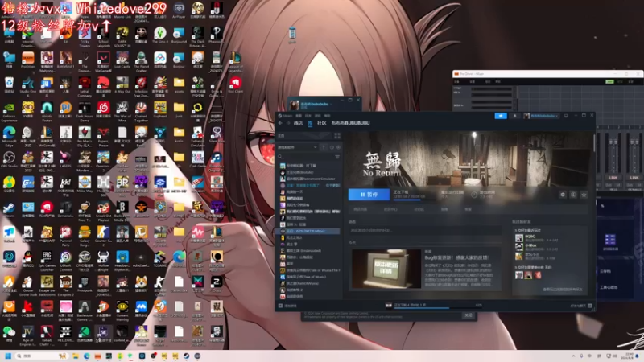
Task: Go forward with Steam's forward arrow
Action: (288, 123)
